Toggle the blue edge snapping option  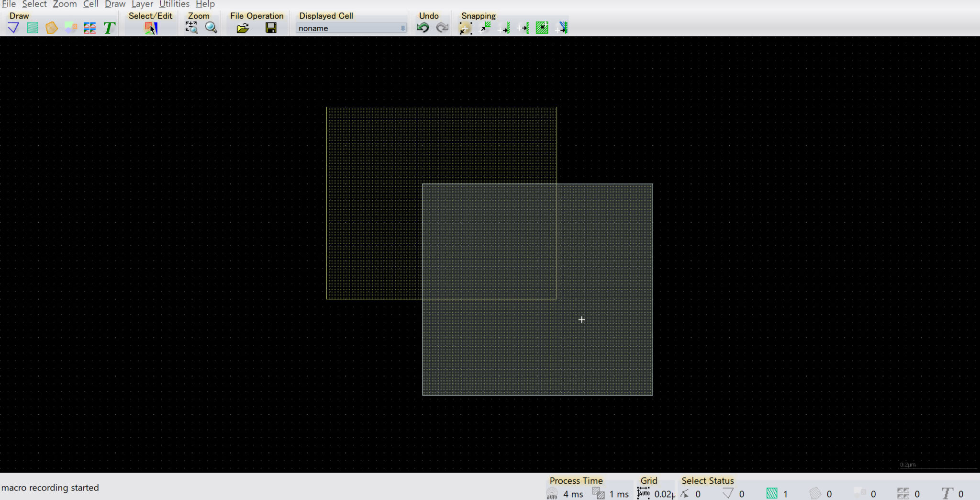(562, 28)
